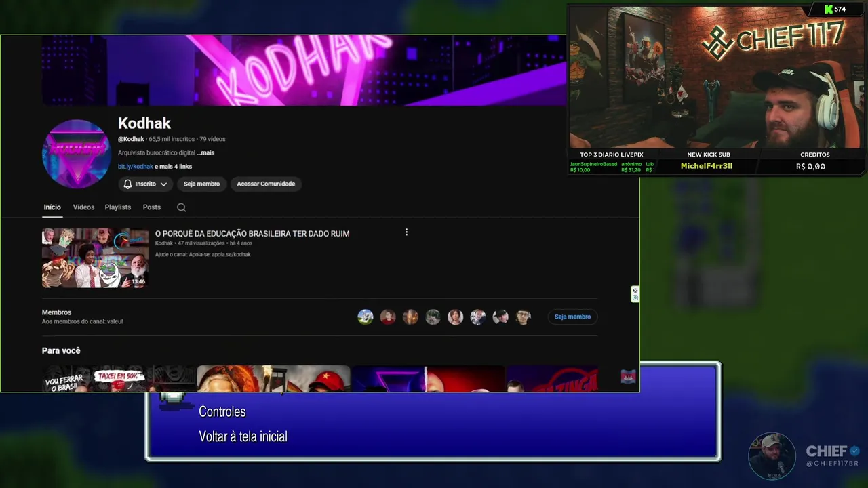Click member avatar wearing red shirt
This screenshot has width=868, height=488.
click(x=388, y=317)
